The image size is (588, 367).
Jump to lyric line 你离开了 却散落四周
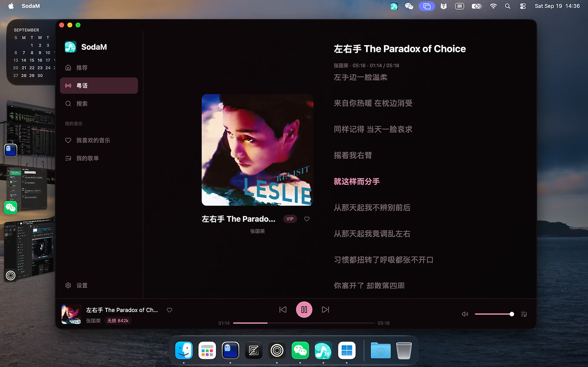click(x=369, y=286)
